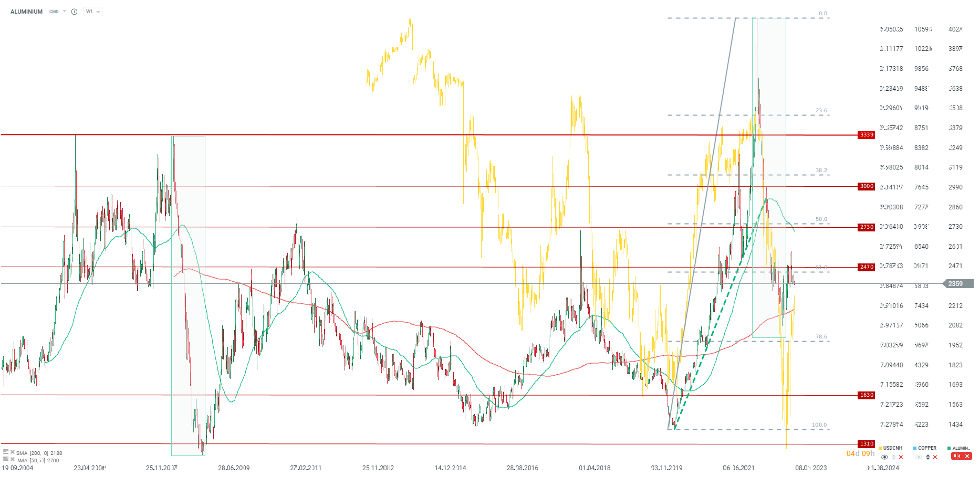Click the current price label 2359
Viewport: 980px width, 477px height.
coord(958,284)
